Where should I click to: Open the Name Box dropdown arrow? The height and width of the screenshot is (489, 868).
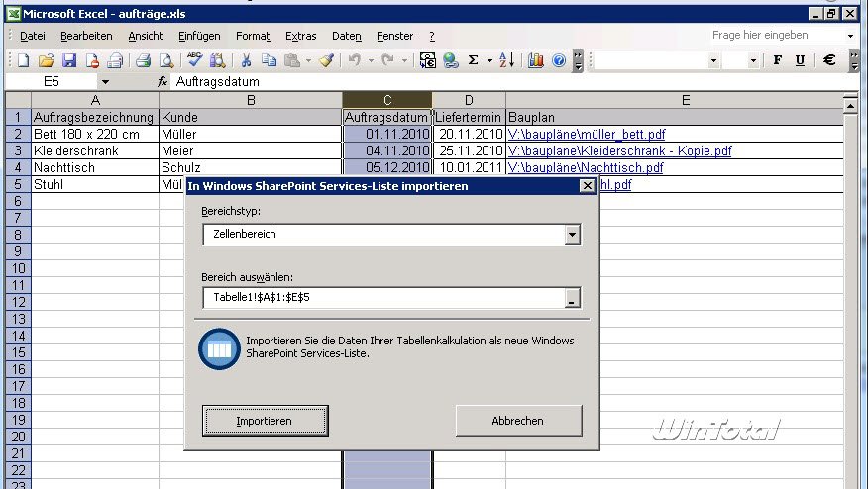tap(105, 82)
